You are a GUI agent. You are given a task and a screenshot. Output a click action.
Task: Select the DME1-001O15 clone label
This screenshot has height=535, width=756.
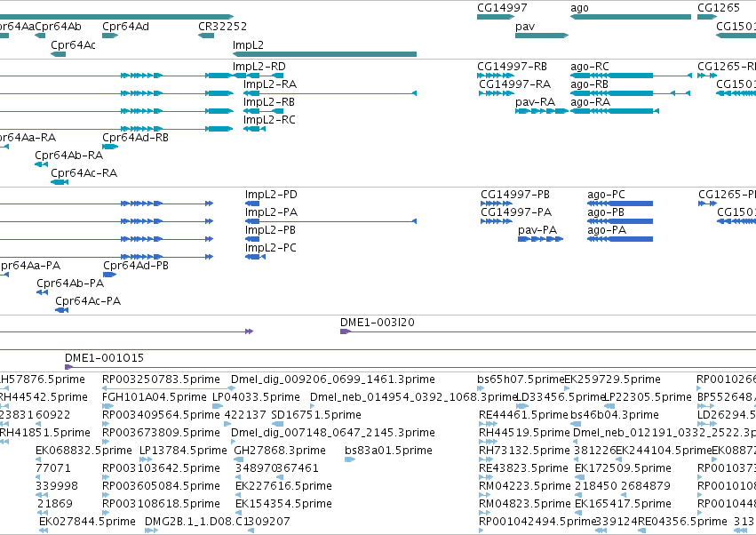[104, 358]
